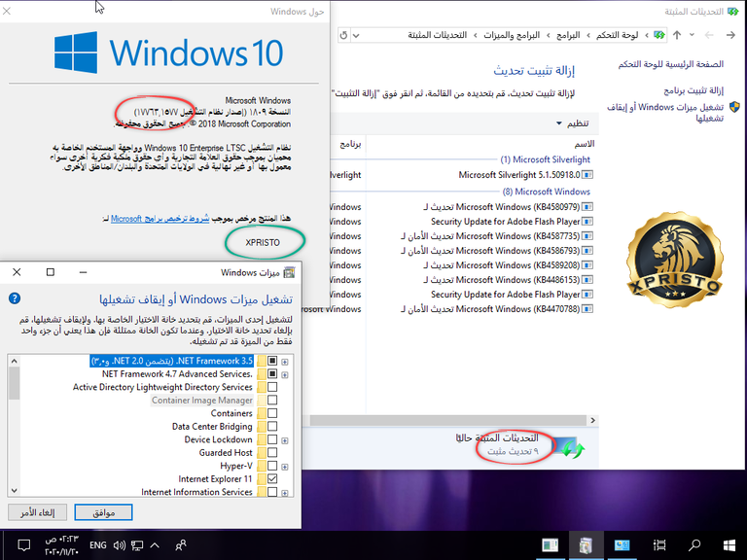747x560 pixels.
Task: Click the KB4470788 security update icon
Action: pyautogui.click(x=587, y=309)
